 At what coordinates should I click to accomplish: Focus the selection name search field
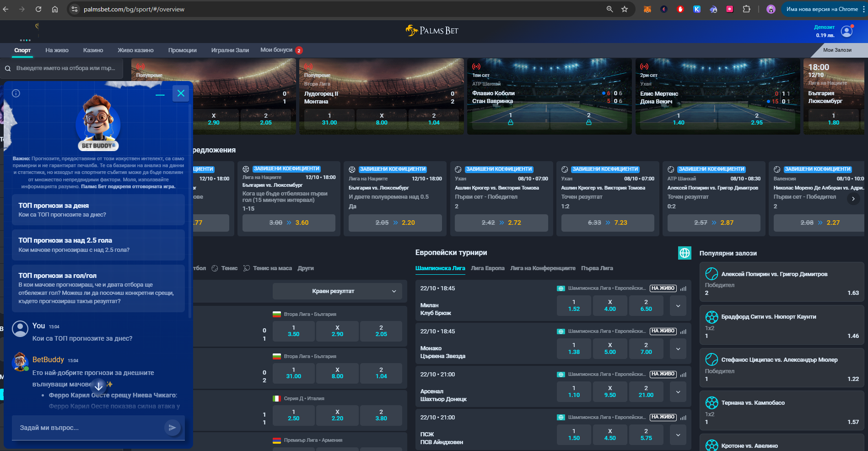click(x=61, y=68)
